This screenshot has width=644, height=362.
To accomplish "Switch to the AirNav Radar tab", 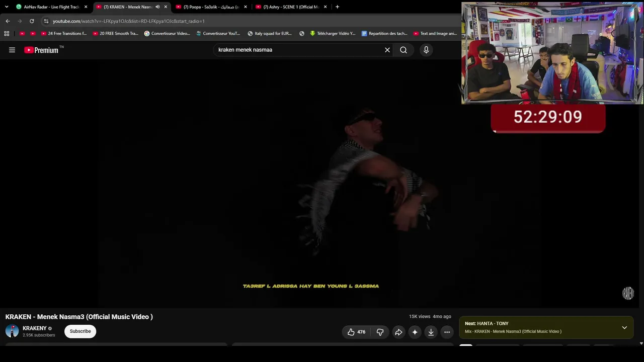I will (52, 7).
